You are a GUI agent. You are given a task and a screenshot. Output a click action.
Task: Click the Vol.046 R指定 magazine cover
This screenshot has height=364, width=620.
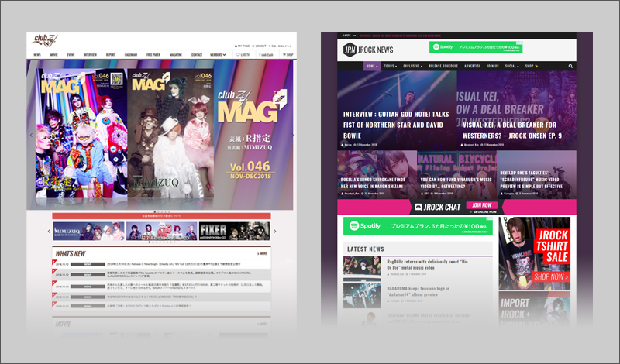(x=81, y=133)
